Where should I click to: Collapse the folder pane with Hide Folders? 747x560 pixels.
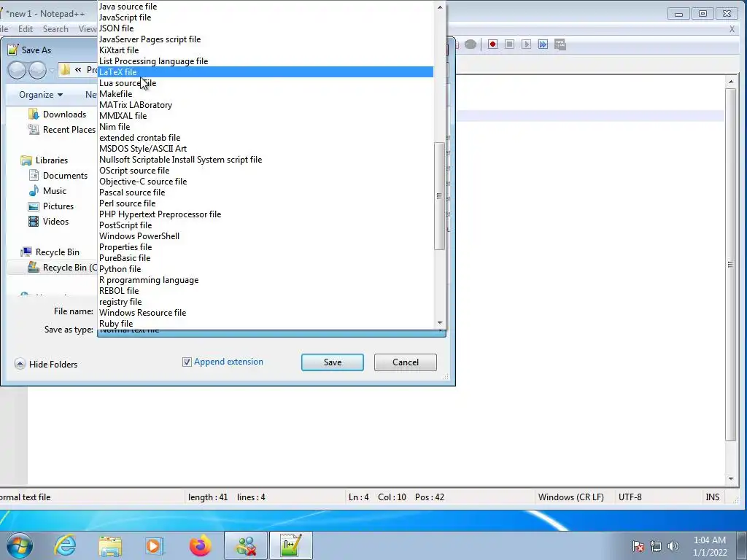click(x=46, y=365)
